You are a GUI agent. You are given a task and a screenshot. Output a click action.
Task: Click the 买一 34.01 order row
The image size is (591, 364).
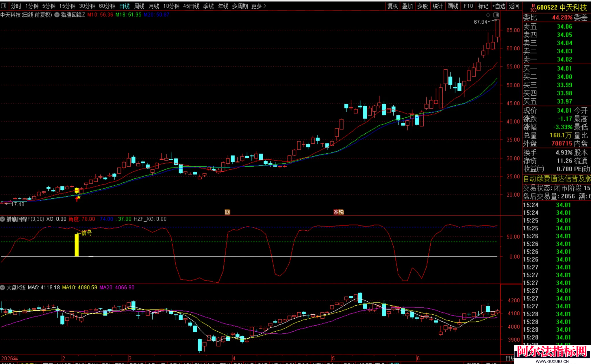click(557, 69)
